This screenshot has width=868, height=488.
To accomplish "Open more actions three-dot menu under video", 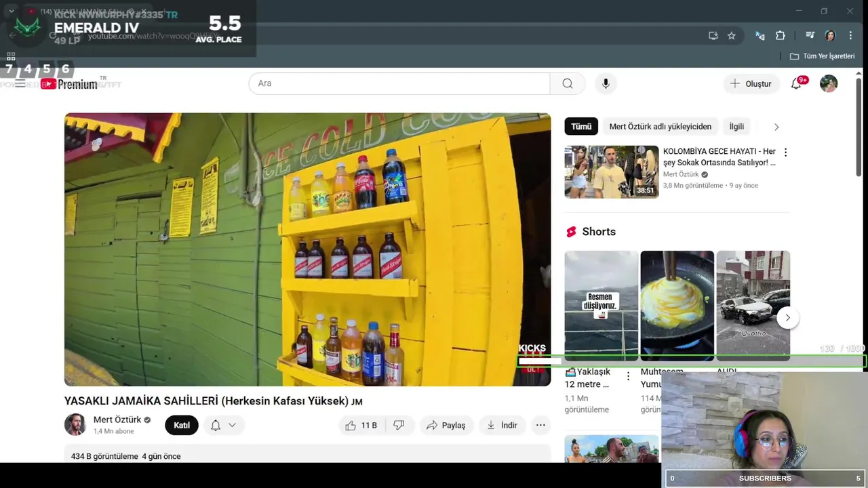I will pyautogui.click(x=540, y=425).
